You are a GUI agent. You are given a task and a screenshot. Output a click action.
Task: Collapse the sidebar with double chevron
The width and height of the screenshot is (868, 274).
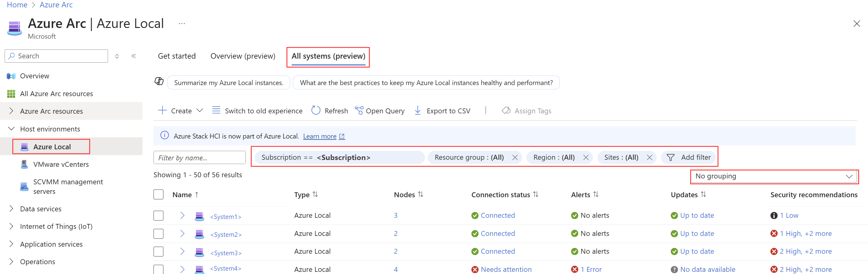coord(134,56)
